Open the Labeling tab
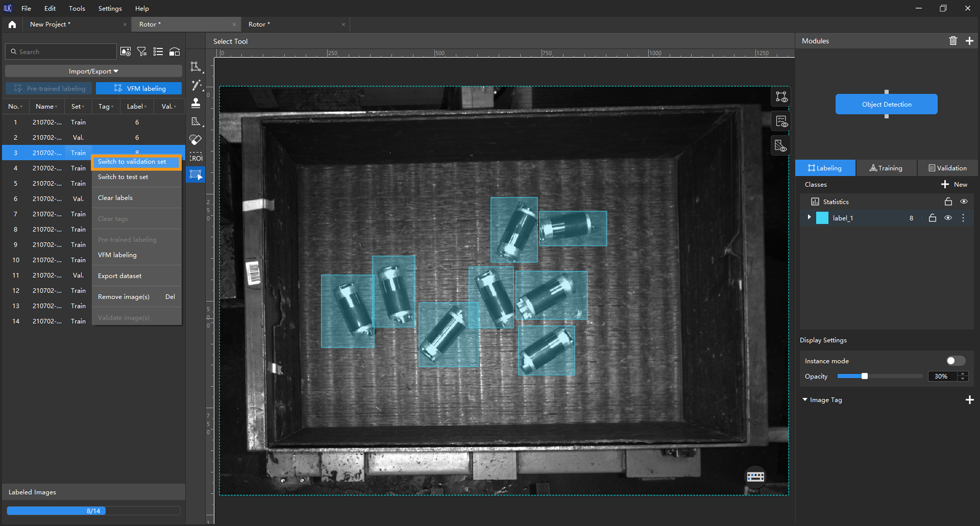Image resolution: width=980 pixels, height=526 pixels. point(825,168)
